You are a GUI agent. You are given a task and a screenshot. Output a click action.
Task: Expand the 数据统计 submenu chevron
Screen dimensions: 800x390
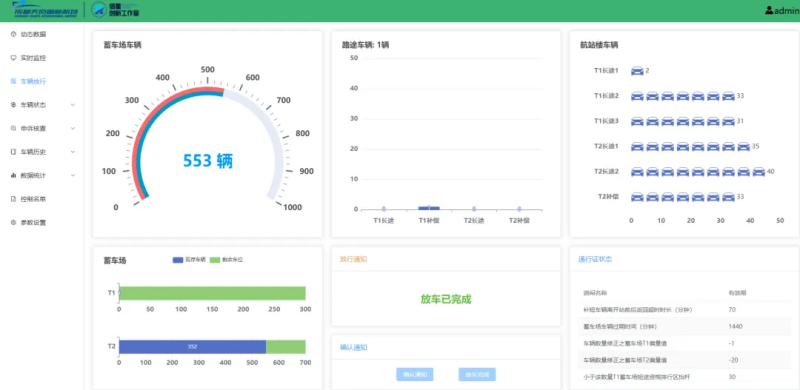(x=72, y=175)
